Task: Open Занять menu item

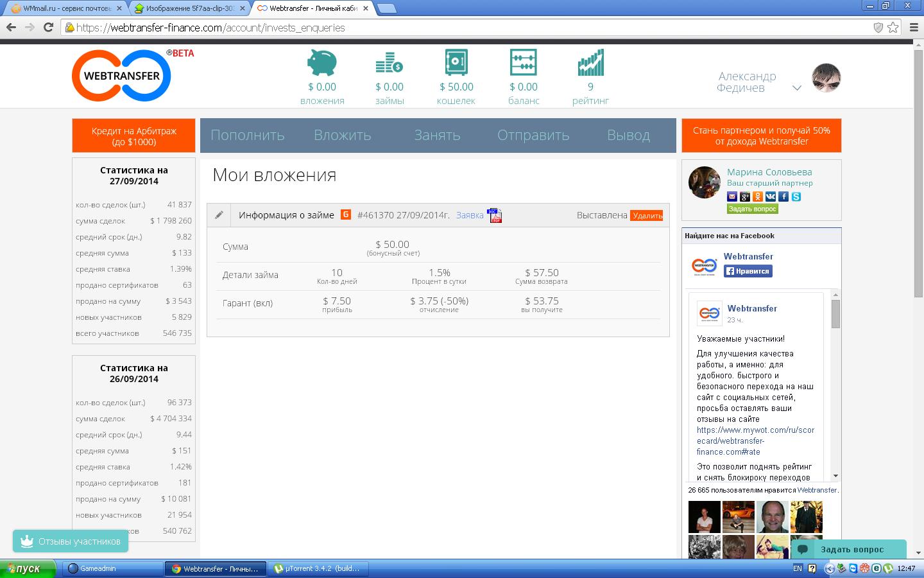Action: (x=437, y=135)
